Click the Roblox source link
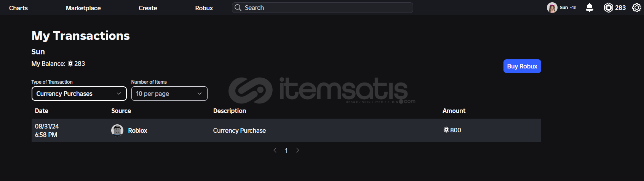The height and width of the screenshot is (181, 644). tap(137, 130)
